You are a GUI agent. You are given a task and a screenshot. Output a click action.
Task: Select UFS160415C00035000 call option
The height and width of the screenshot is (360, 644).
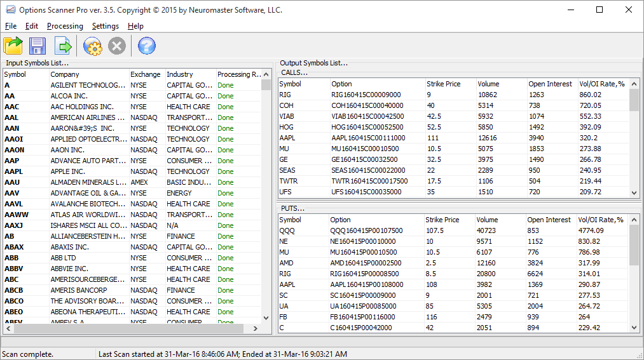tap(366, 192)
